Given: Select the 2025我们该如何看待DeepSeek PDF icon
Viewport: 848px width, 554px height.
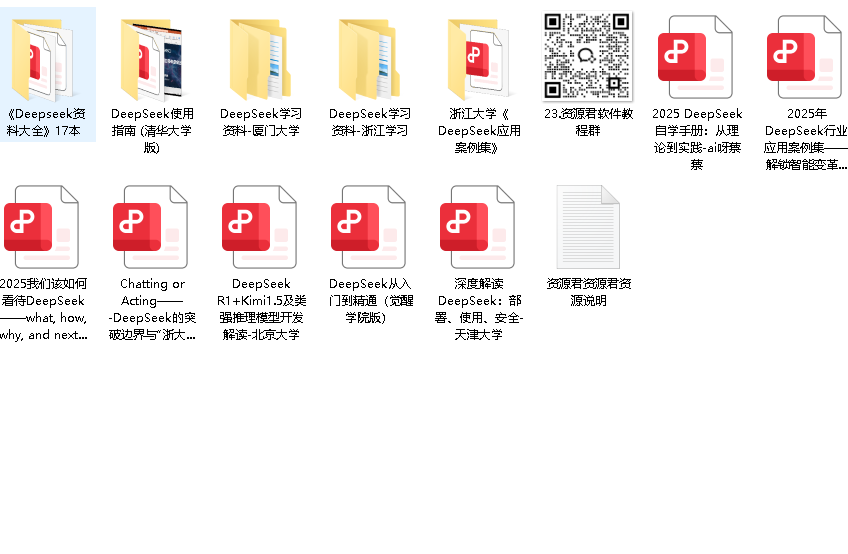Looking at the screenshot, I should tap(43, 227).
